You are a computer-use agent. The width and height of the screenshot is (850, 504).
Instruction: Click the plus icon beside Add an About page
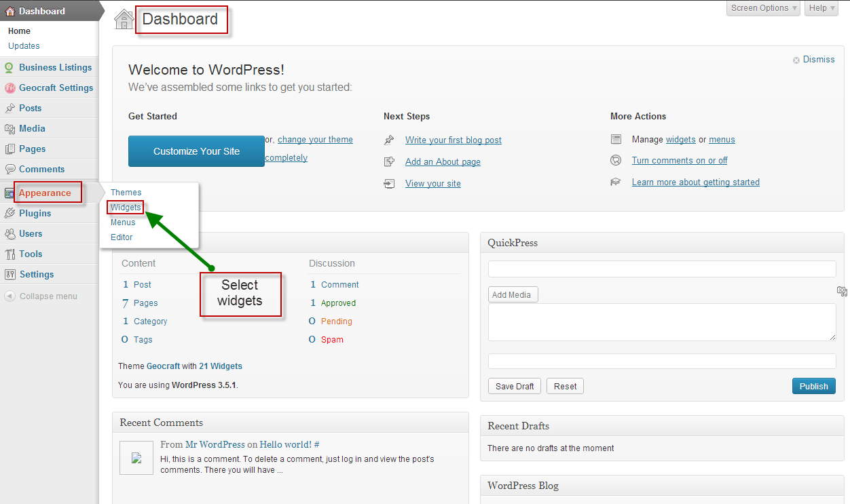click(x=389, y=161)
